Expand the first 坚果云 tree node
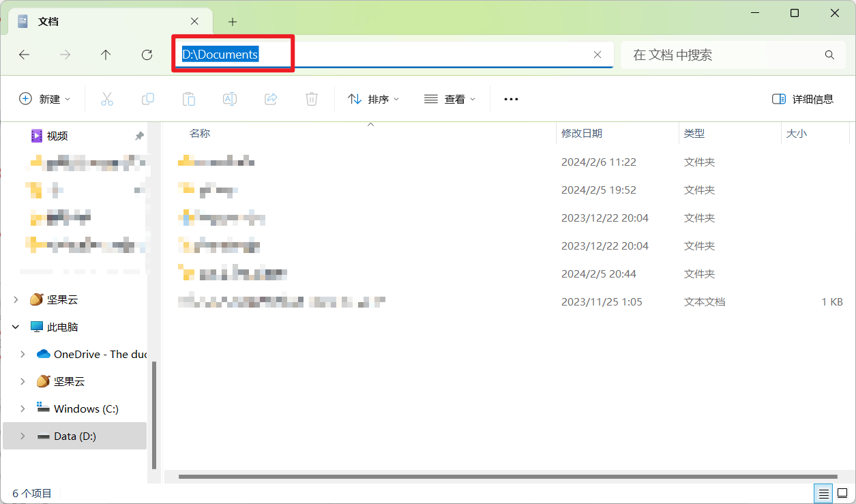The image size is (856, 504). coord(16,299)
